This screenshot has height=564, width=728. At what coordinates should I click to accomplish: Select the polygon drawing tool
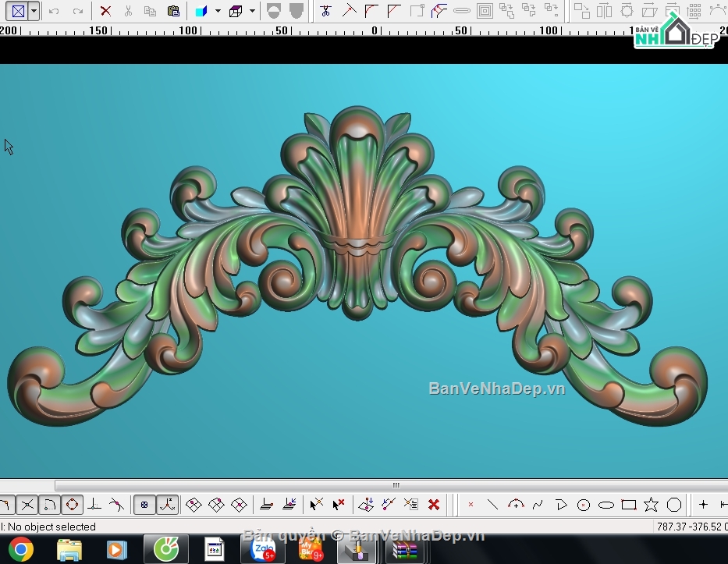pos(673,505)
